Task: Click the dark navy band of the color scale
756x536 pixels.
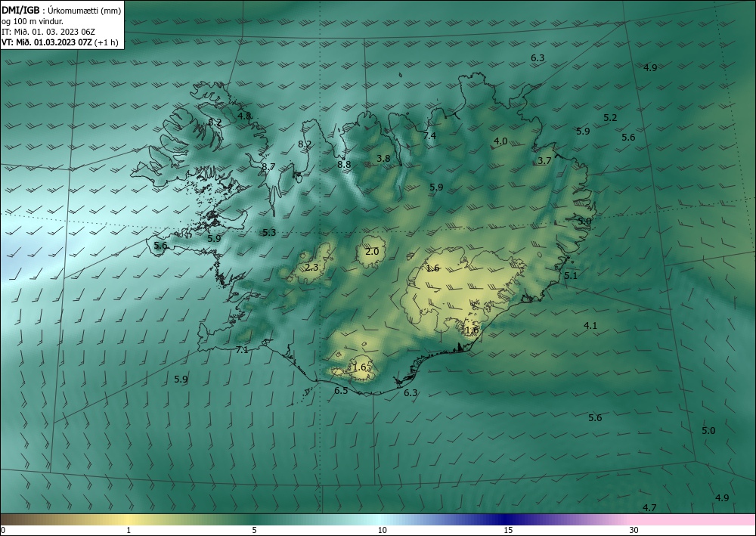Action: (507, 519)
